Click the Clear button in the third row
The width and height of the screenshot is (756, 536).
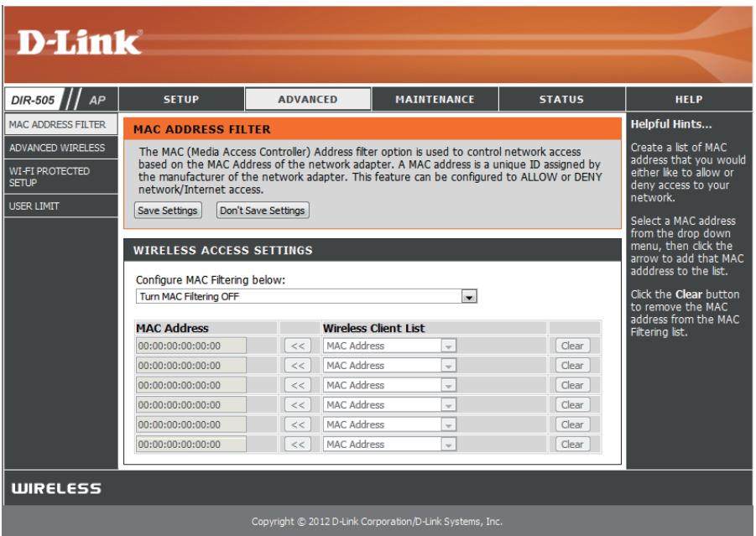(572, 385)
